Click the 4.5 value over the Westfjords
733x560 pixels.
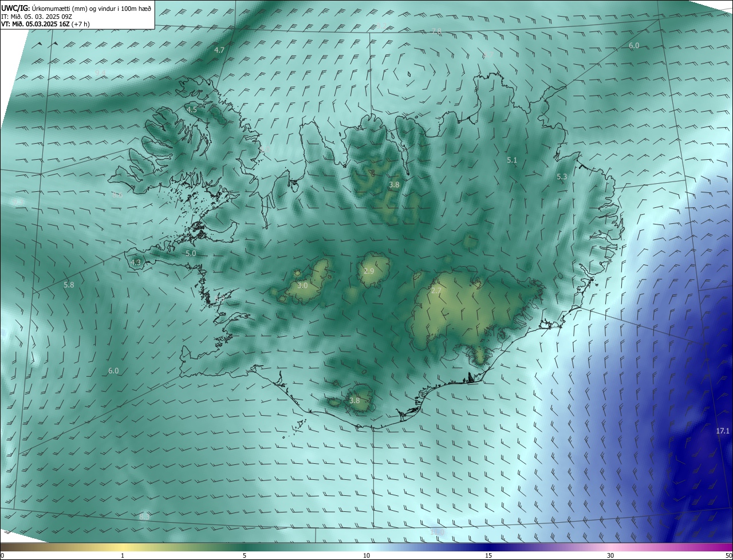191,109
